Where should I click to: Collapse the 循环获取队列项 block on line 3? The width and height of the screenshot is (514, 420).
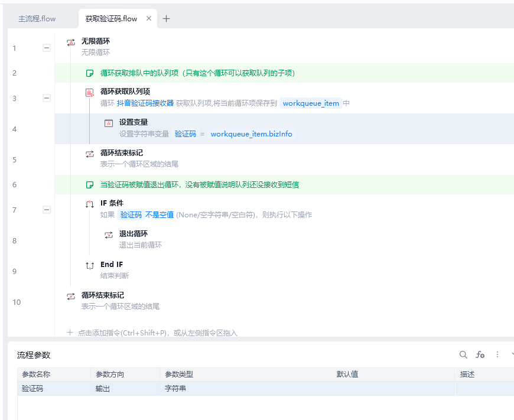point(47,98)
